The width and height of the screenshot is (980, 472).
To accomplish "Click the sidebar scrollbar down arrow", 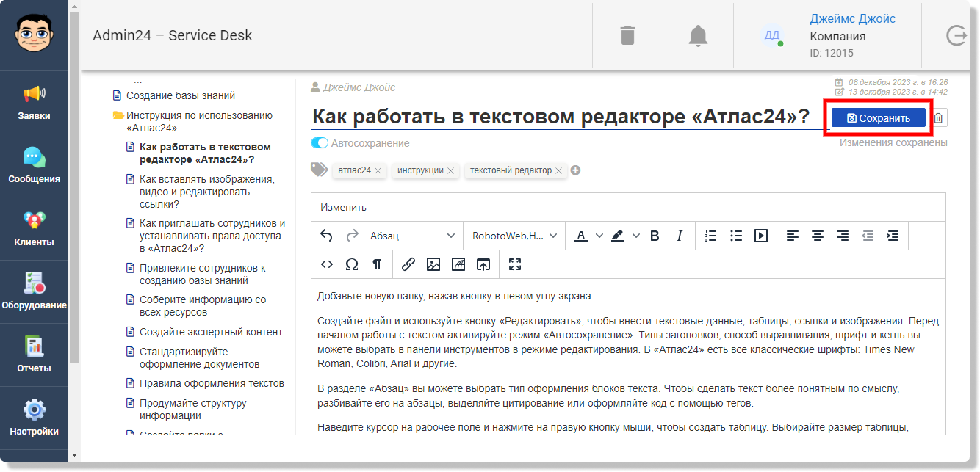I will (73, 455).
